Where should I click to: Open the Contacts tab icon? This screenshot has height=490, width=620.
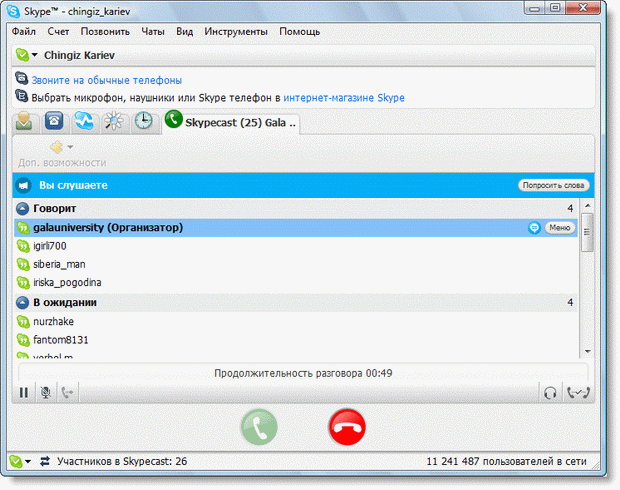click(x=25, y=121)
